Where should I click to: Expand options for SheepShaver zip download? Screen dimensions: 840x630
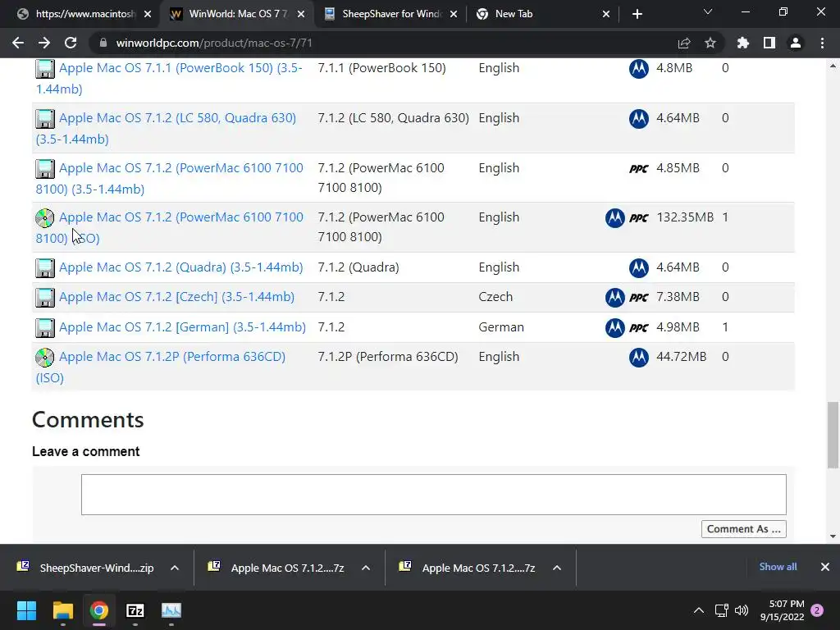pyautogui.click(x=175, y=568)
